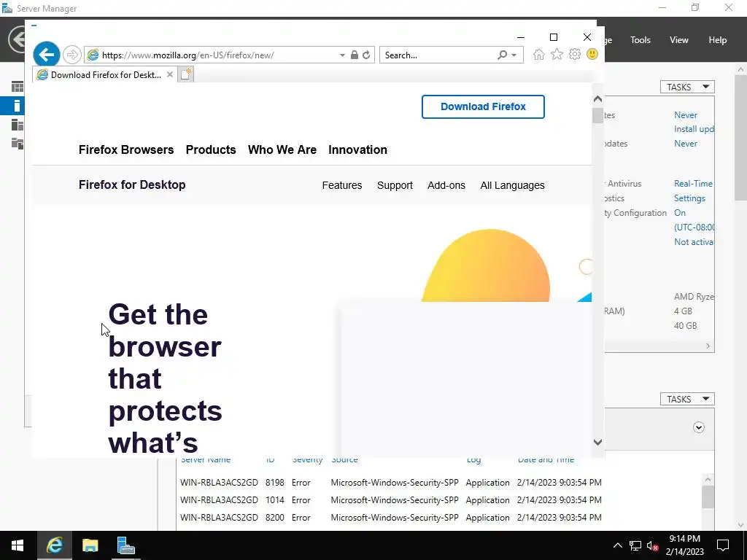The height and width of the screenshot is (560, 747).
Task: Select the Download Firefox for Desktop tab
Action: 105,75
